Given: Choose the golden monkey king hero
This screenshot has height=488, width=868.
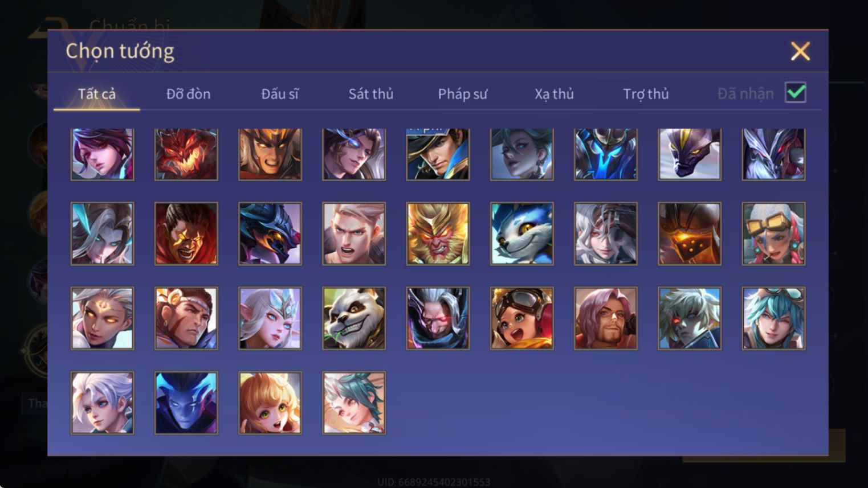Looking at the screenshot, I should coord(438,233).
